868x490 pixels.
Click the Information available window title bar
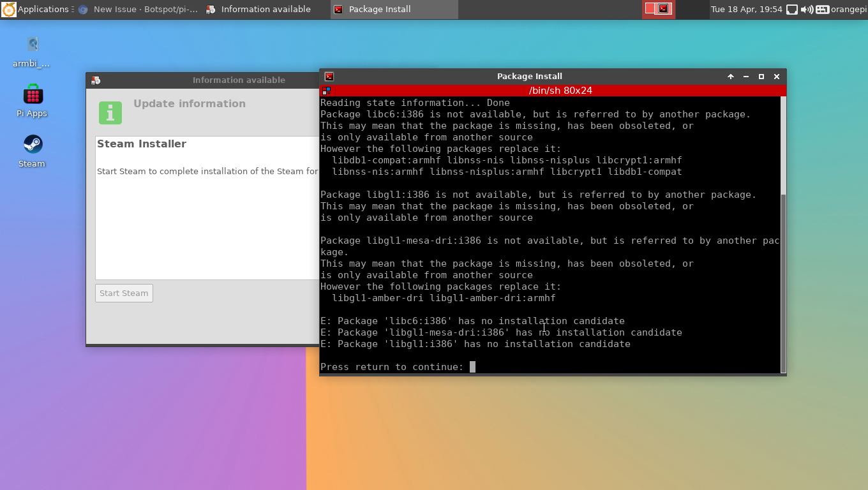(x=203, y=80)
